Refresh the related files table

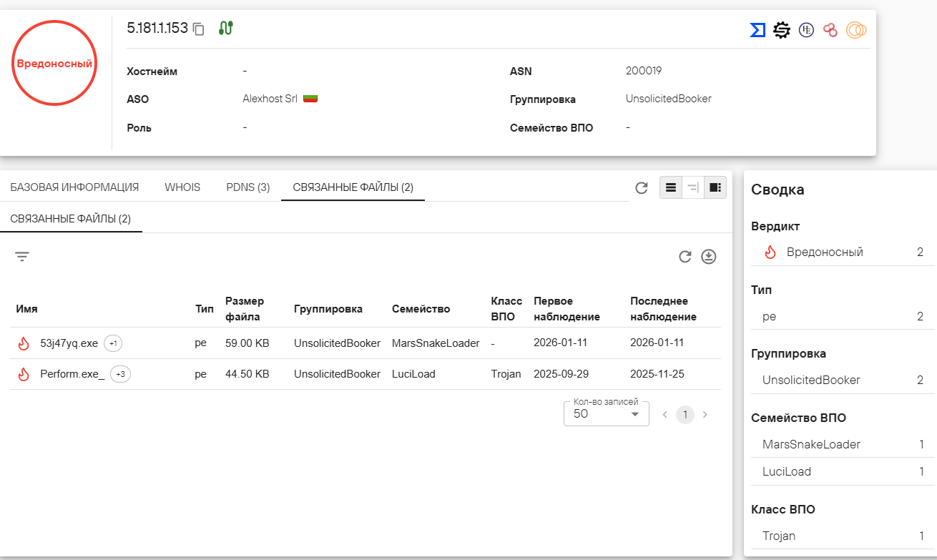tap(685, 257)
